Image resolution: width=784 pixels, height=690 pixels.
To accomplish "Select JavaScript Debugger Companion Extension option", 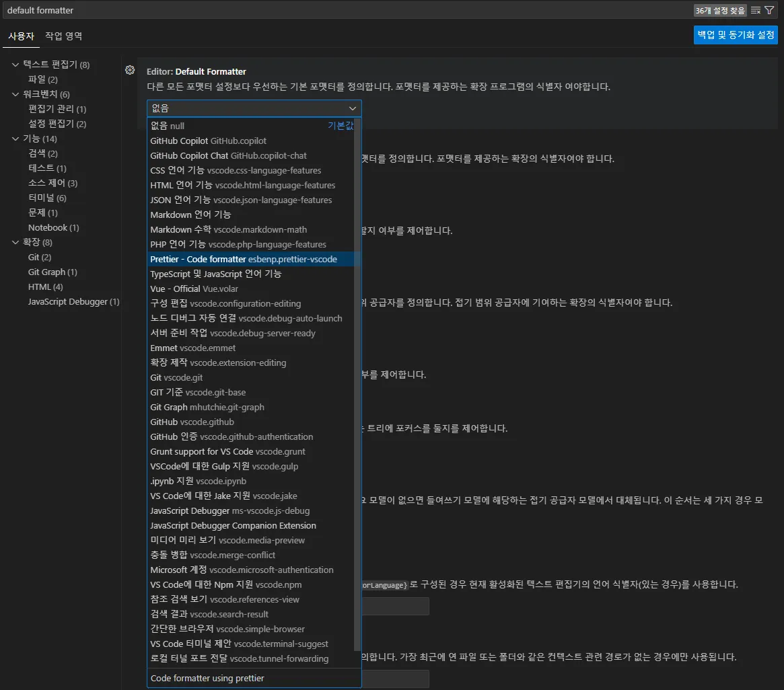I will [251, 526].
